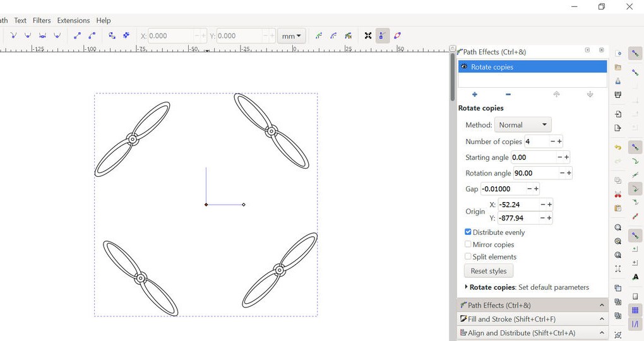Toggle snap to guides
Image resolution: width=644 pixels, height=341 pixels.
point(635,324)
